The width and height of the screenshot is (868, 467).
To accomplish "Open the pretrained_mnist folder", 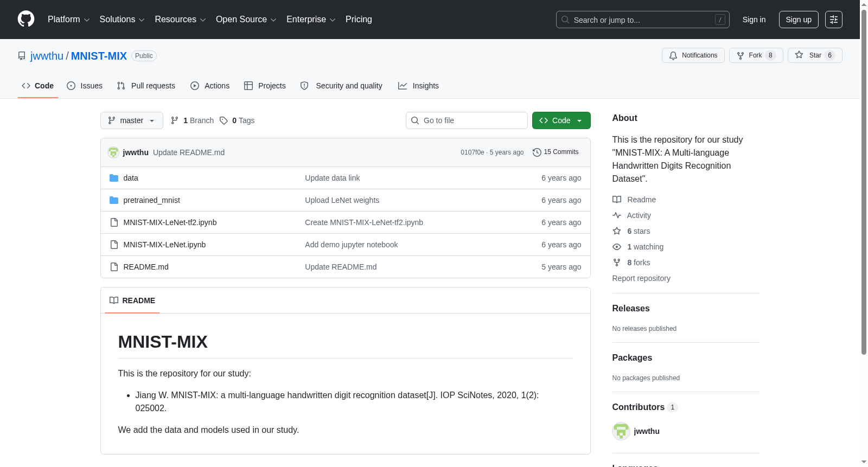I will (x=152, y=200).
